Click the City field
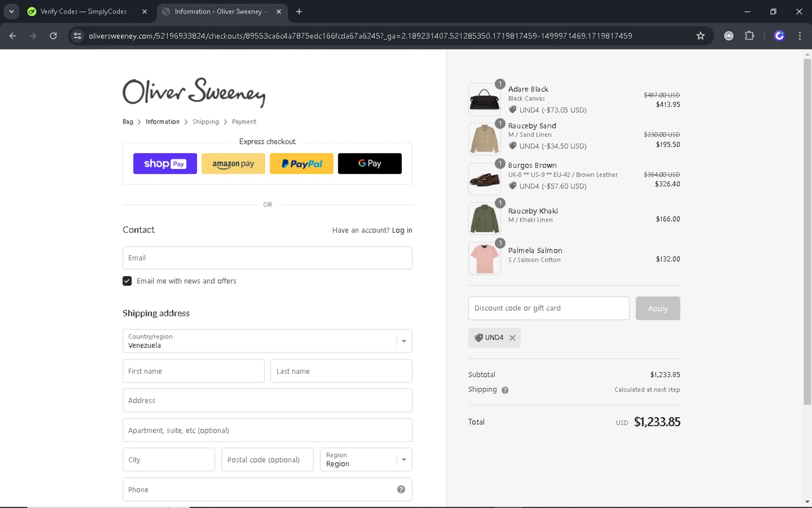The height and width of the screenshot is (508, 812). click(x=169, y=459)
